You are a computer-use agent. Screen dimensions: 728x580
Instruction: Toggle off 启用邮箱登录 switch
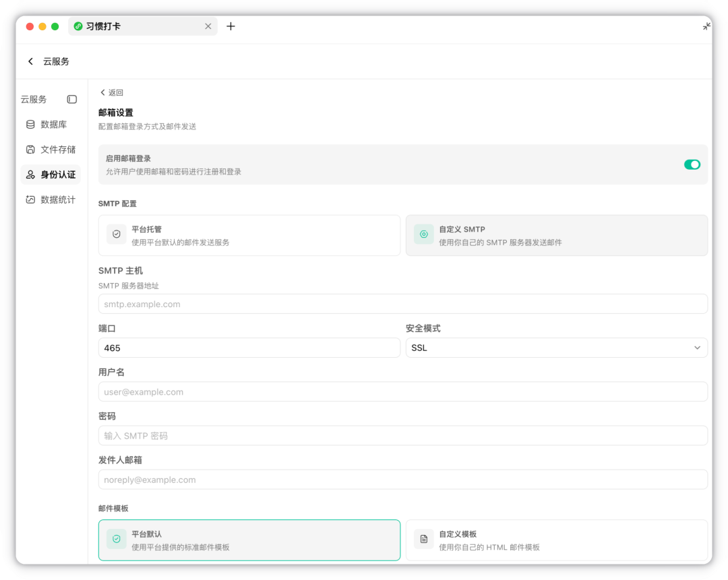pyautogui.click(x=692, y=165)
